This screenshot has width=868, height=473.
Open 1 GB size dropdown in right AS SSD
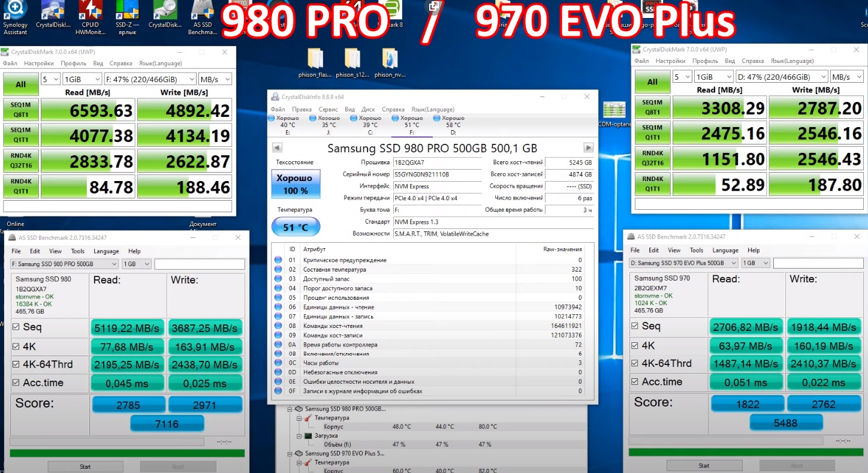click(x=755, y=263)
